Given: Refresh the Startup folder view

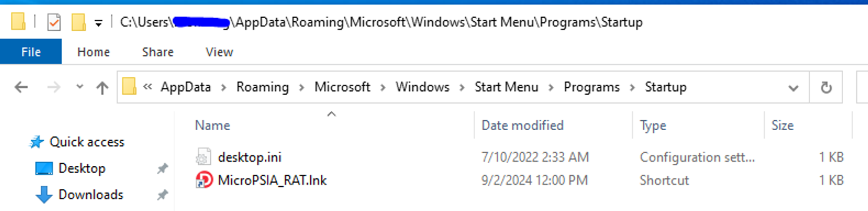Looking at the screenshot, I should point(826,87).
